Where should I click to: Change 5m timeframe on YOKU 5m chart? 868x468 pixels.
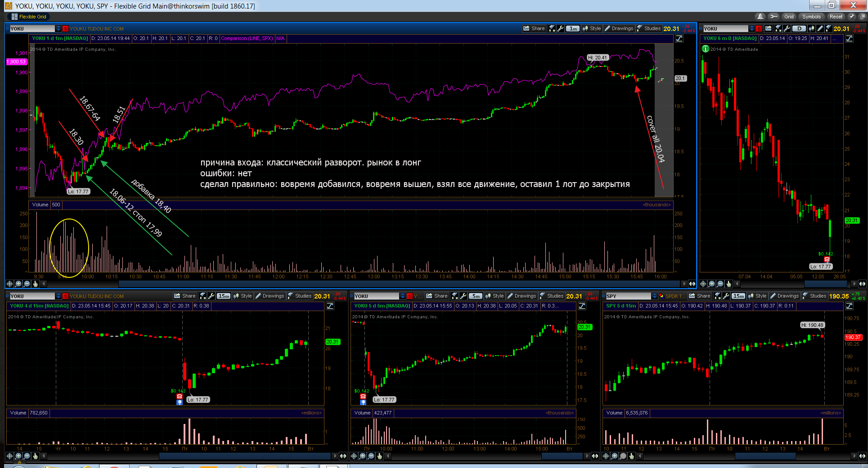(476, 296)
